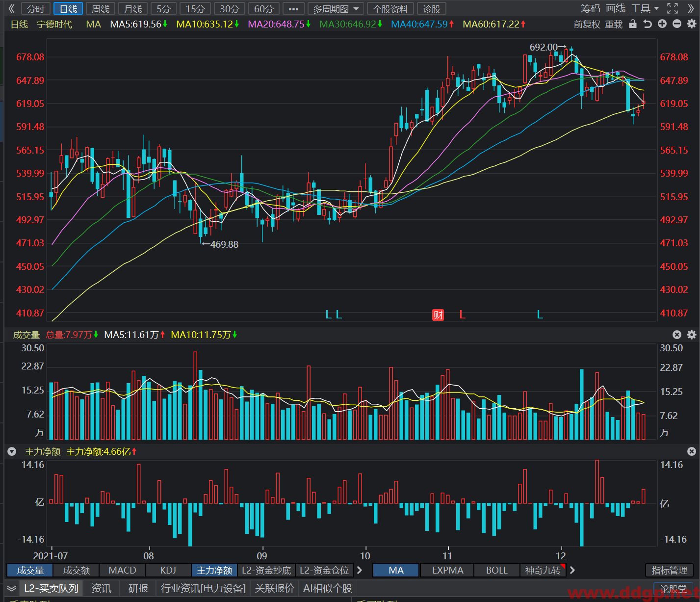Open AI相似个股 tab
The image size is (700, 602).
[328, 588]
